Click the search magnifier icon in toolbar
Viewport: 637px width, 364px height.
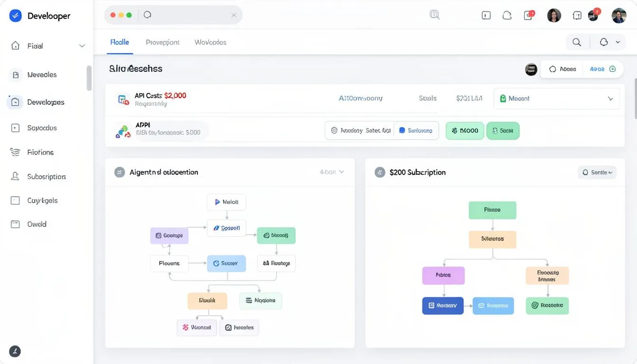coord(577,42)
